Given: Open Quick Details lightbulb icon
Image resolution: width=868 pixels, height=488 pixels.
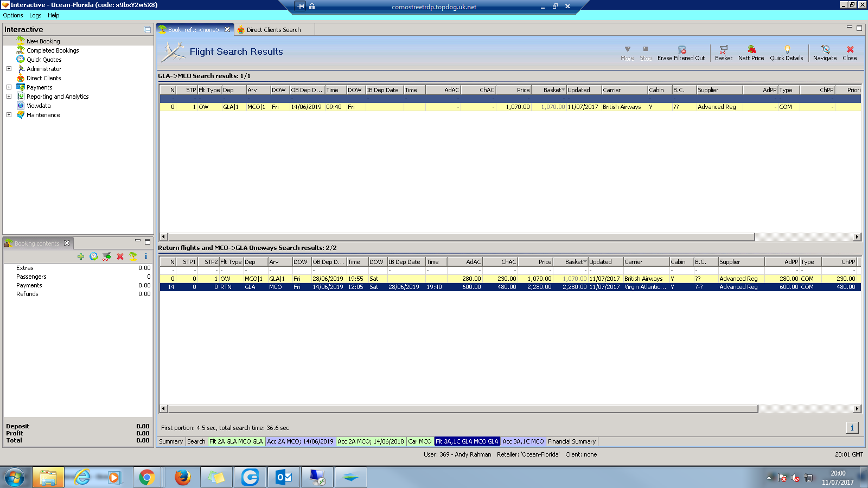Looking at the screenshot, I should click(786, 53).
